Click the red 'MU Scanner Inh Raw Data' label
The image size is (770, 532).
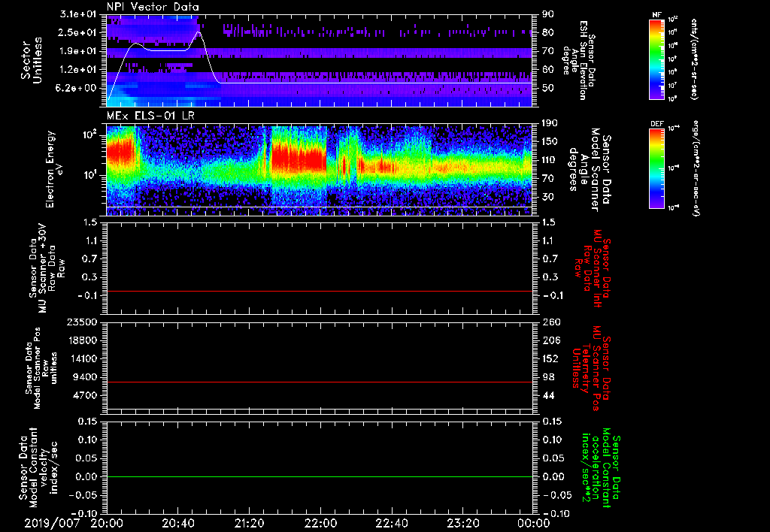pos(593,268)
